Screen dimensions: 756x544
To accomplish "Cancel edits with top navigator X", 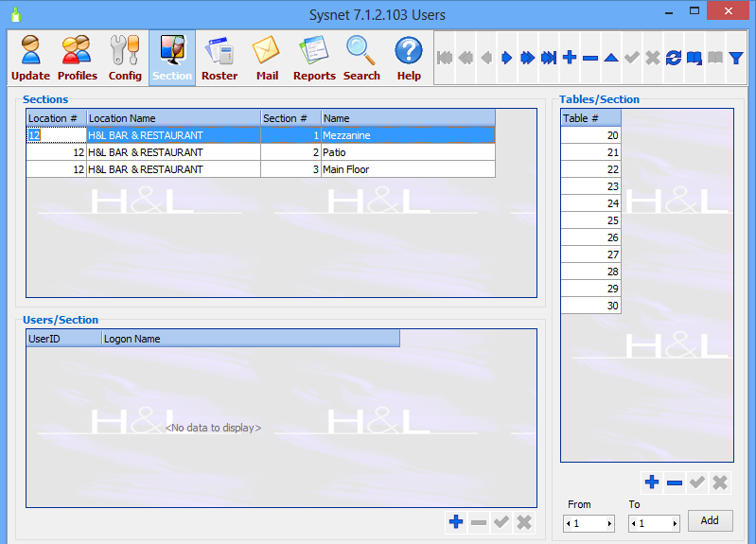I will pos(652,58).
